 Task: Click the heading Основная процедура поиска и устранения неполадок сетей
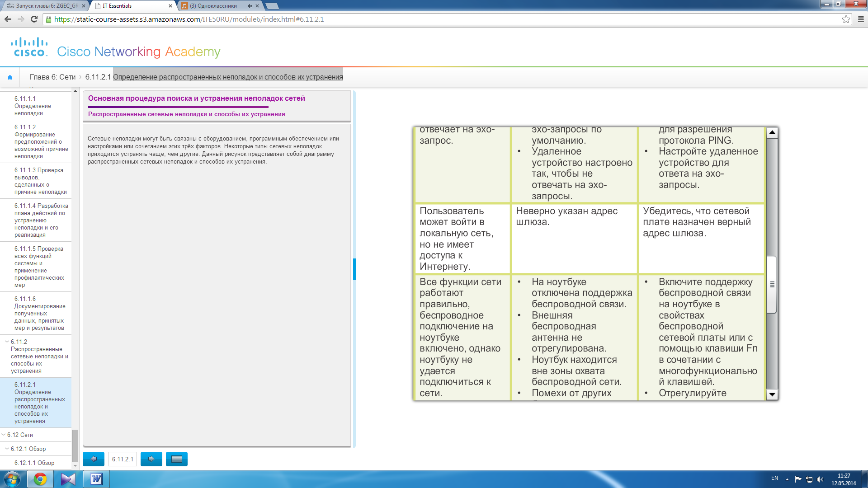(197, 98)
